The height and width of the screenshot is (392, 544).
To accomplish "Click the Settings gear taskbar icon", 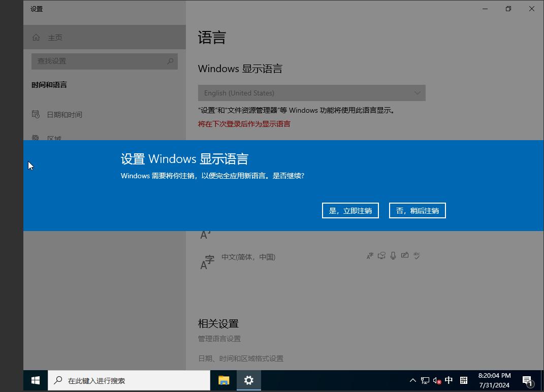I will 249,380.
